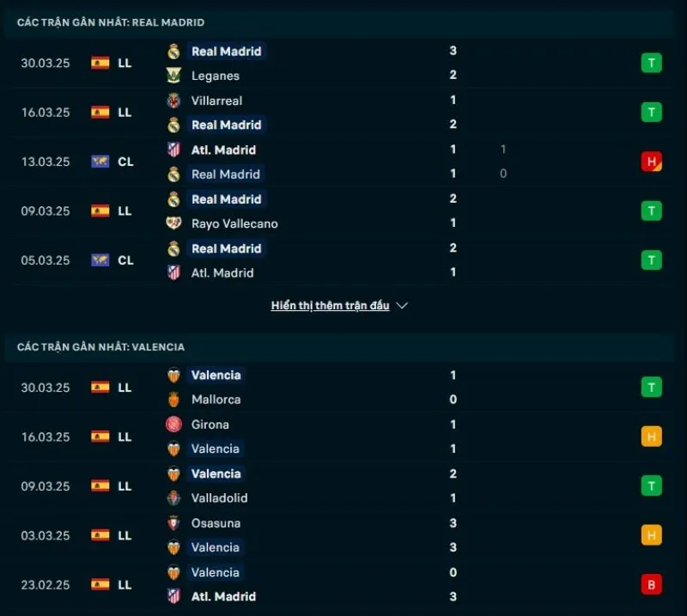
Task: Click the Mallorca club crest icon
Action: [173, 399]
